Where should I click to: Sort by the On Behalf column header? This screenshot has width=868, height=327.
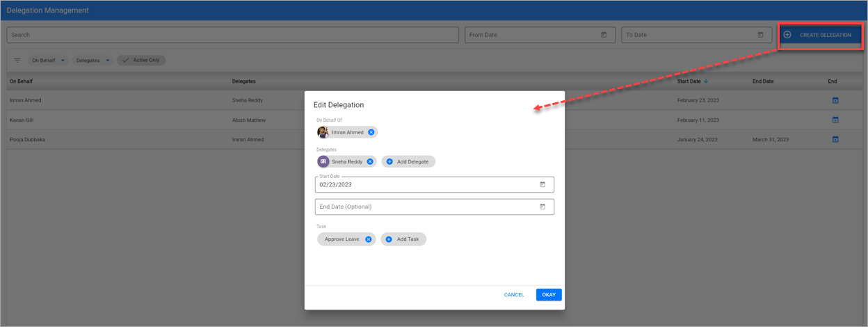[x=22, y=81]
